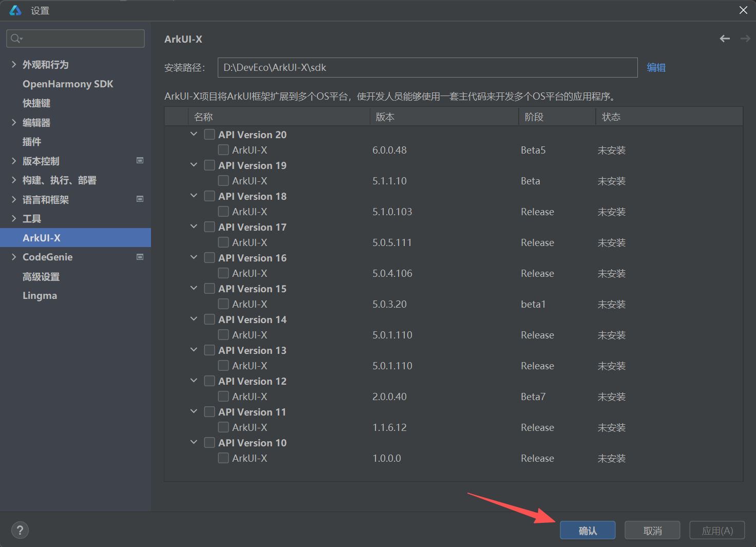Click the back arrow navigation icon
This screenshot has height=547, width=756.
[725, 39]
